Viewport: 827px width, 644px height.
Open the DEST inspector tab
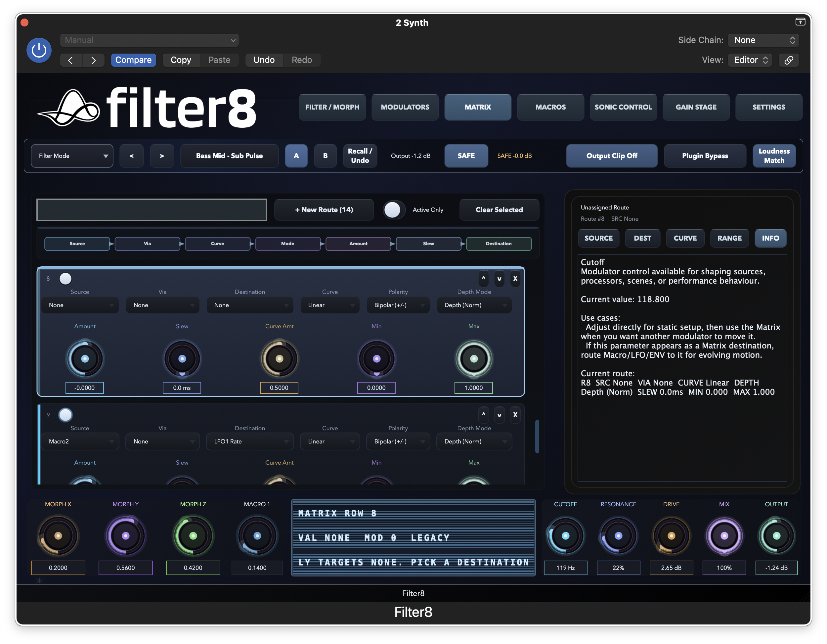(643, 238)
